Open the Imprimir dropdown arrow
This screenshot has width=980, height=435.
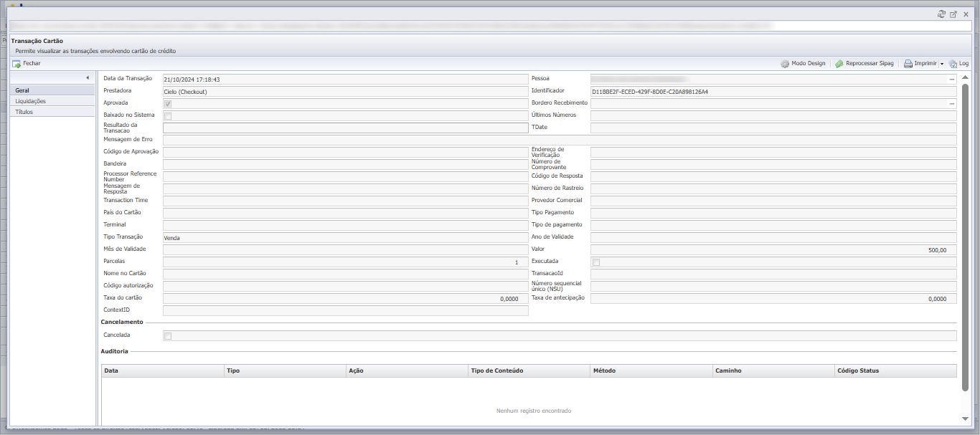pos(941,64)
